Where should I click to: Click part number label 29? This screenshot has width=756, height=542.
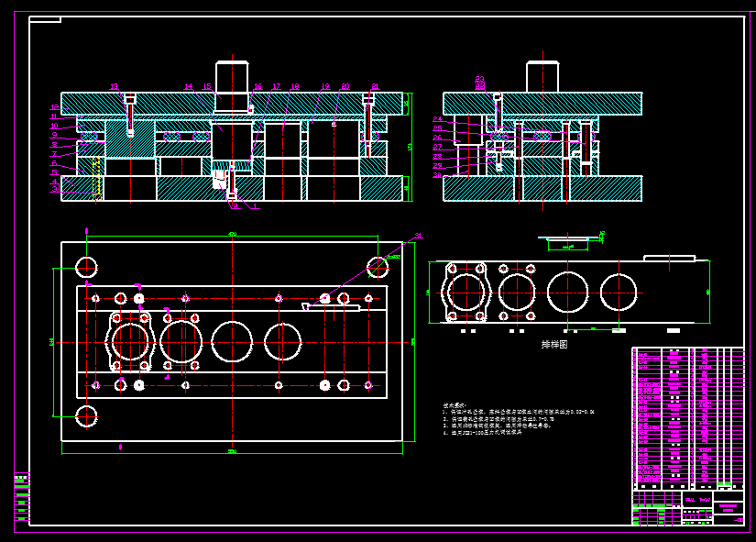[437, 166]
